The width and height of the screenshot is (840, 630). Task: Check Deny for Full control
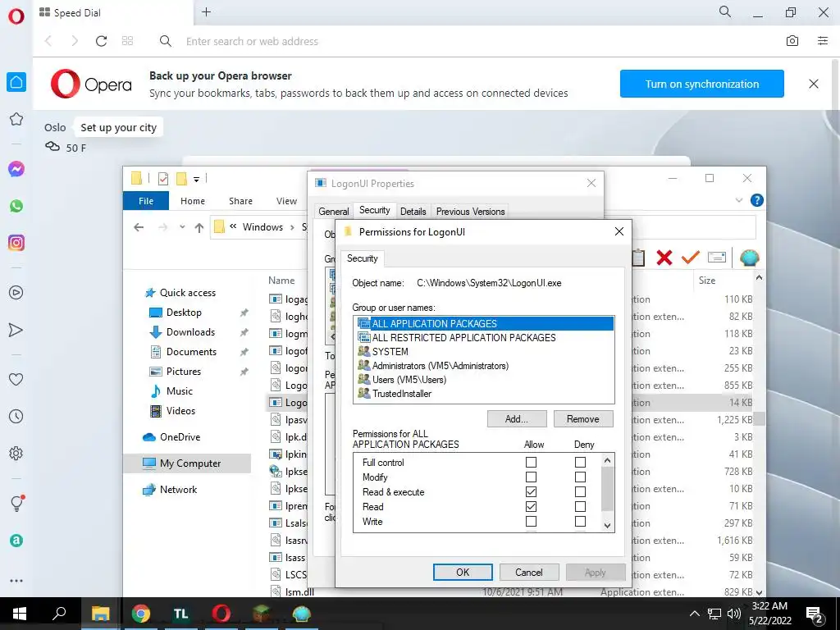coord(580,462)
